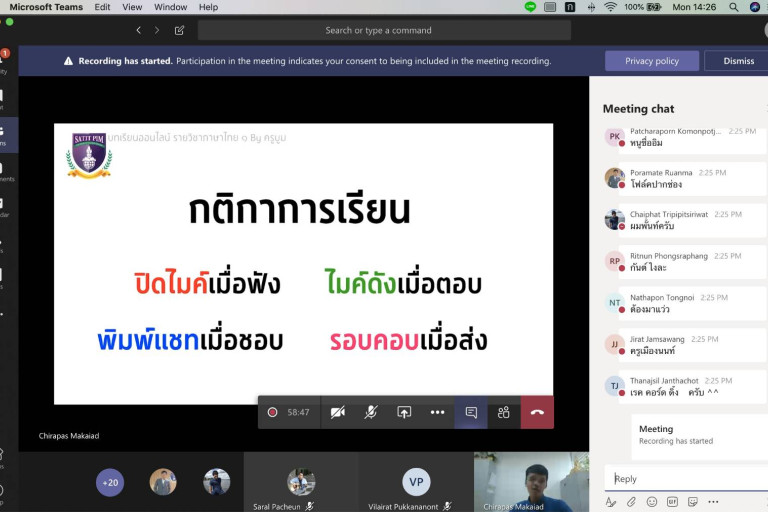Viewport: 768px width, 512px height.
Task: Attach a file to the chat reply
Action: coord(631,501)
